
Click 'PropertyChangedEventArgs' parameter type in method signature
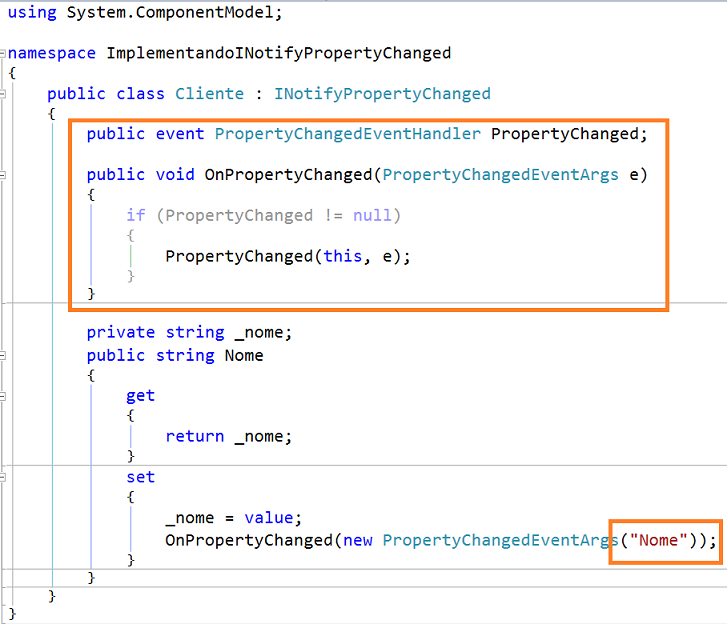(x=501, y=175)
